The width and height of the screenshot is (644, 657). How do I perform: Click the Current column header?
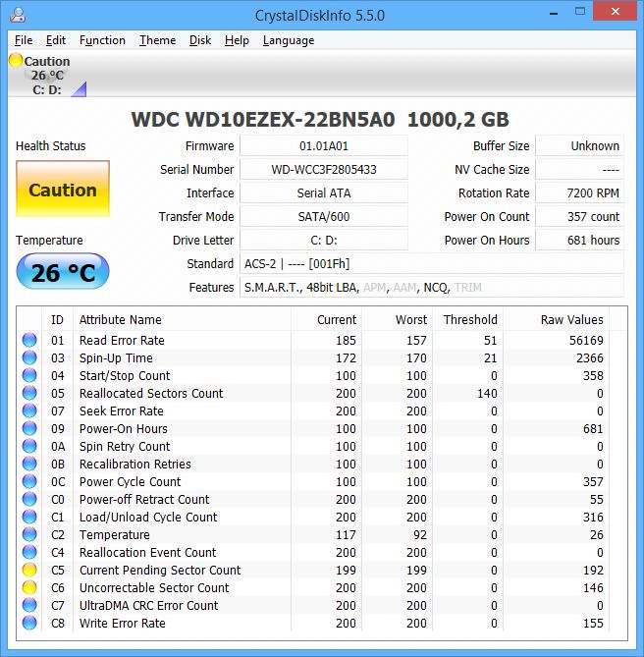tap(327, 320)
